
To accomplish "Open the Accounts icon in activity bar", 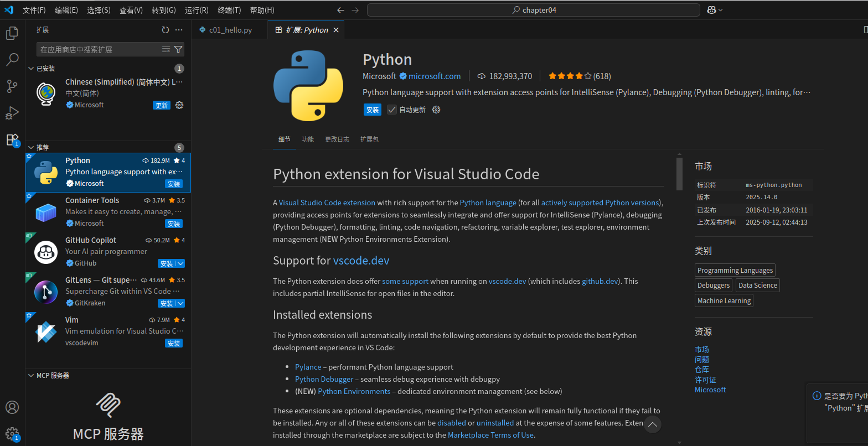I will point(12,407).
